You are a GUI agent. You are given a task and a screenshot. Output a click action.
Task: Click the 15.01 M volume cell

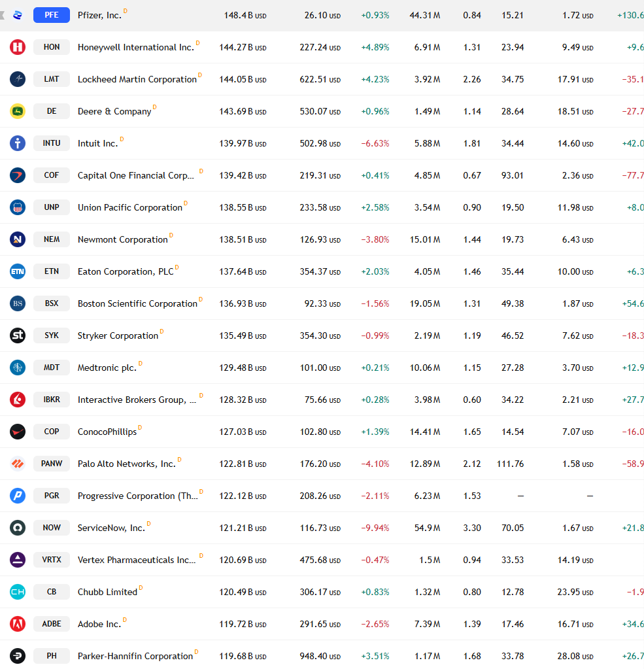pos(425,239)
